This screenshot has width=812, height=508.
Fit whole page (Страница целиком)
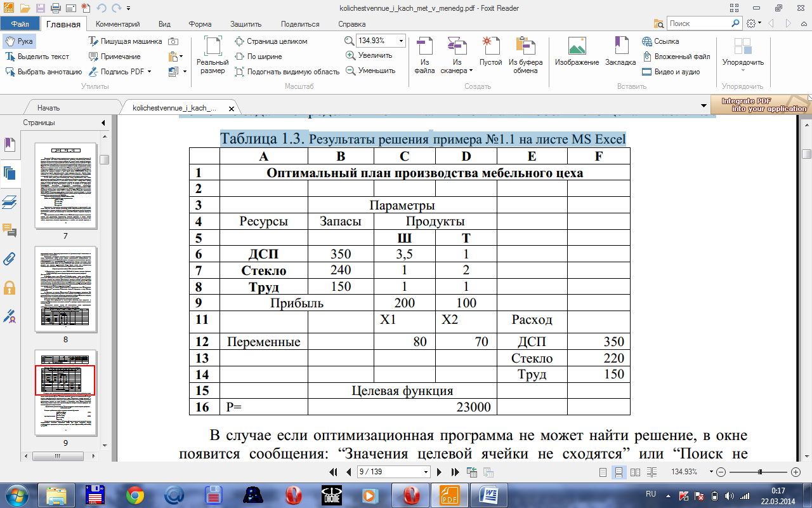click(271, 41)
